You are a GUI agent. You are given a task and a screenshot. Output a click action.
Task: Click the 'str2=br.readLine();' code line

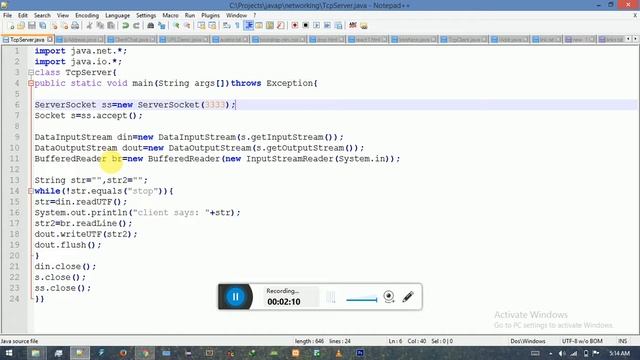tap(83, 223)
